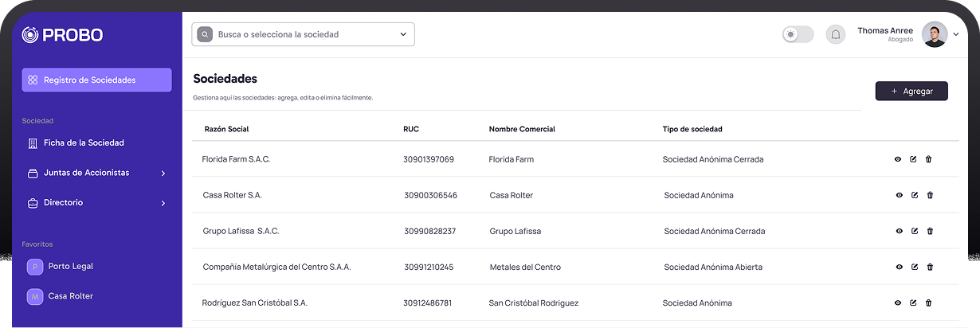Click RUC 30991210245
This screenshot has width=980, height=328.
click(x=429, y=267)
